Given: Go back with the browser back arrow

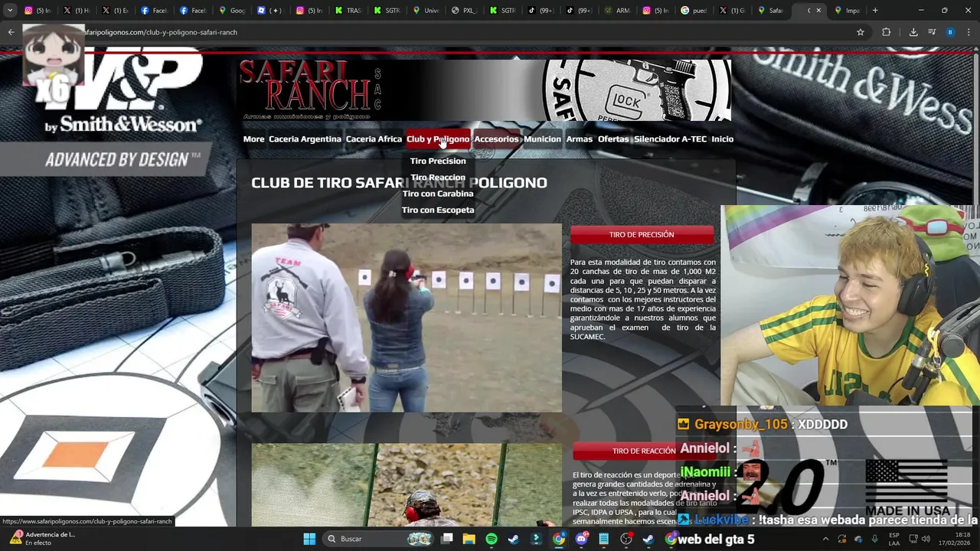Looking at the screenshot, I should point(11,32).
